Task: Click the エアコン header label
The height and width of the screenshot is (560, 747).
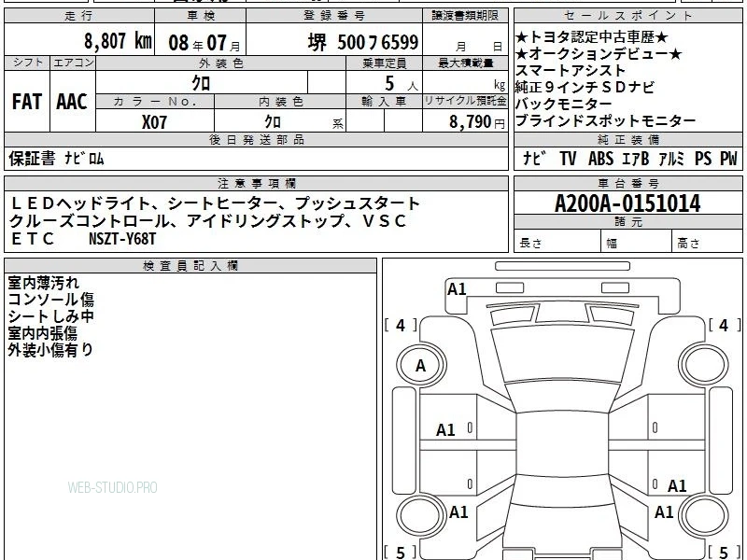Action: (x=73, y=63)
